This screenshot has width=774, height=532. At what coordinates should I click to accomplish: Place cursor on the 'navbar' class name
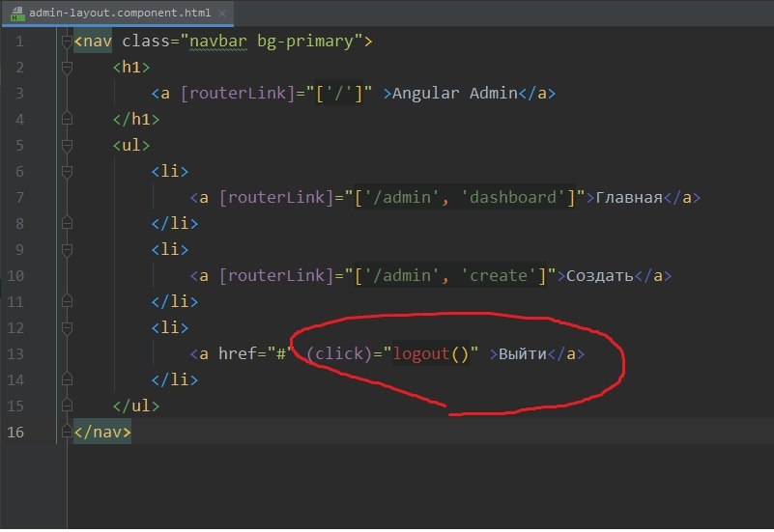217,41
